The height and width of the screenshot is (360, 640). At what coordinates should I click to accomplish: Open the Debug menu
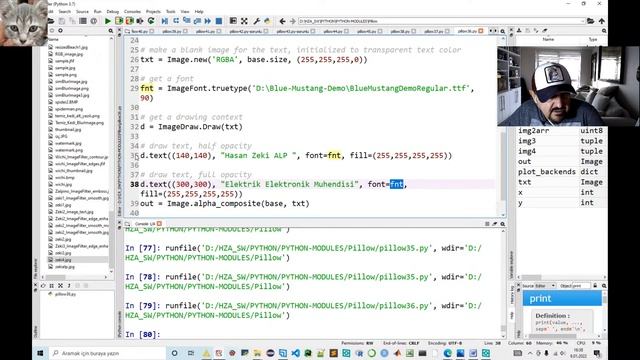113,11
